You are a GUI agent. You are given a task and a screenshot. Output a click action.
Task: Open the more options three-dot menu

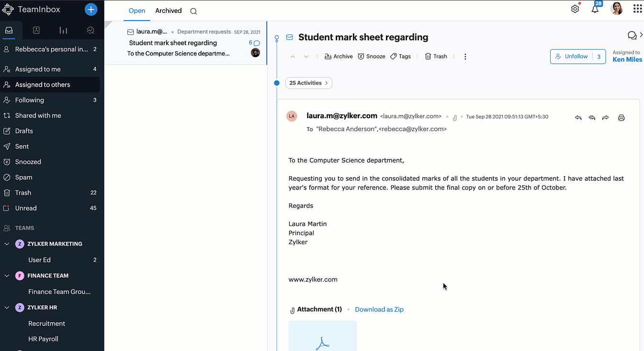465,57
